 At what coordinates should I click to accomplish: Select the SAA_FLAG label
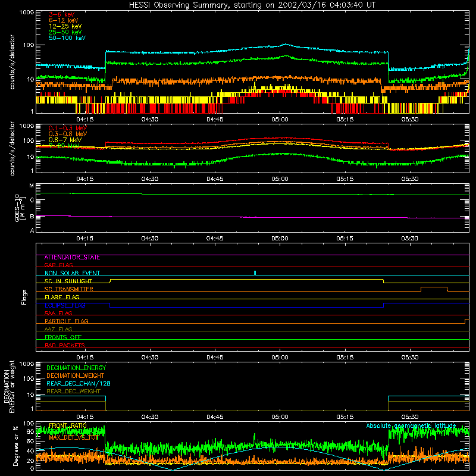pos(58,313)
